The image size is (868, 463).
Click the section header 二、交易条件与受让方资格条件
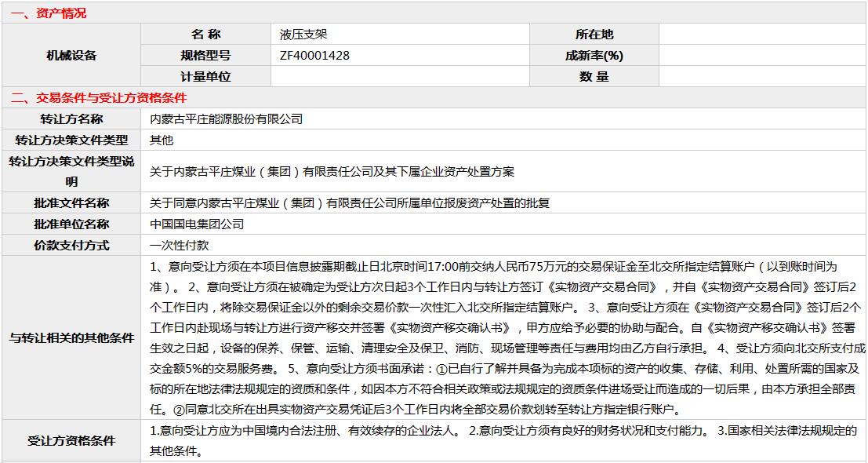(x=99, y=98)
